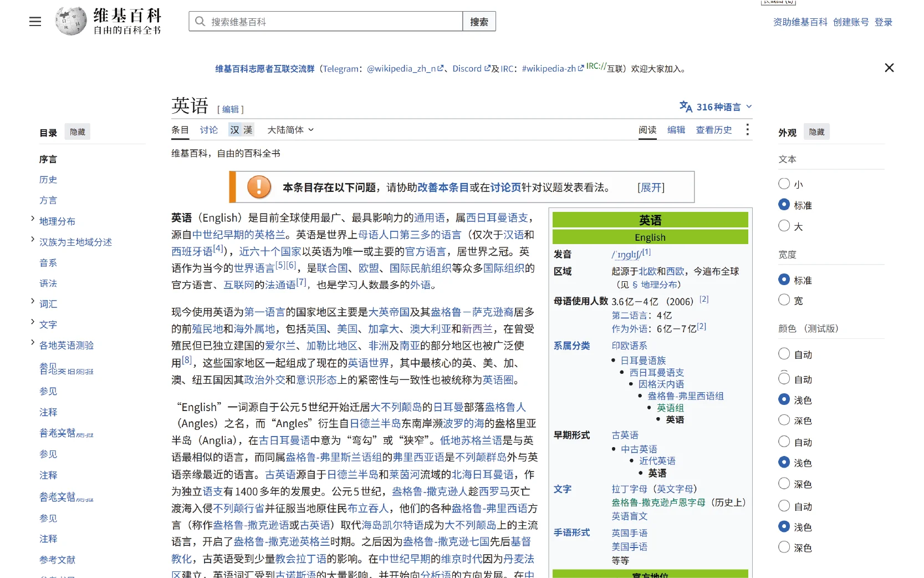Open the main hamburger menu

[x=35, y=22]
